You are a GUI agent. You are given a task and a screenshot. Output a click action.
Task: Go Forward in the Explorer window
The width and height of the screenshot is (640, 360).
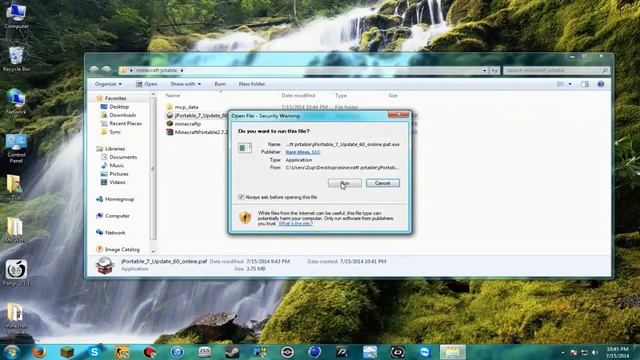107,70
